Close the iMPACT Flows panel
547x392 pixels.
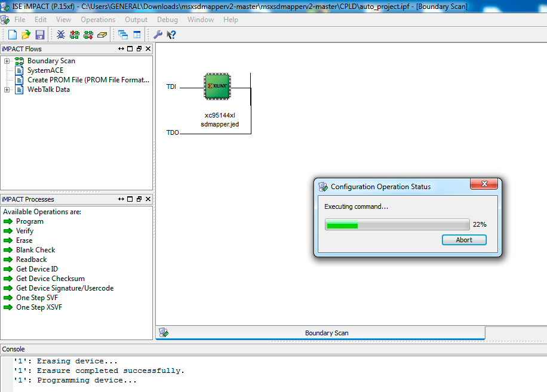[148, 49]
